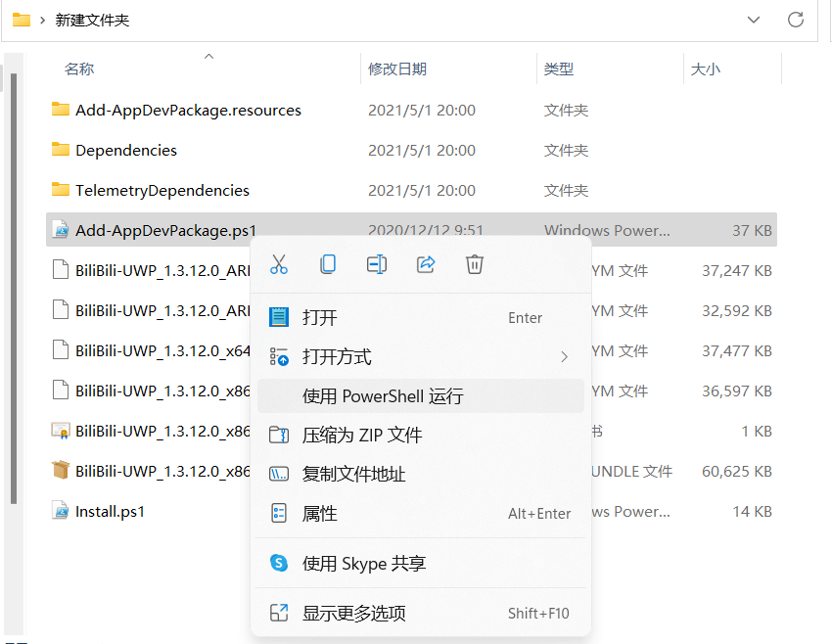
Task: Sort by the 类型 column header
Action: coord(559,69)
